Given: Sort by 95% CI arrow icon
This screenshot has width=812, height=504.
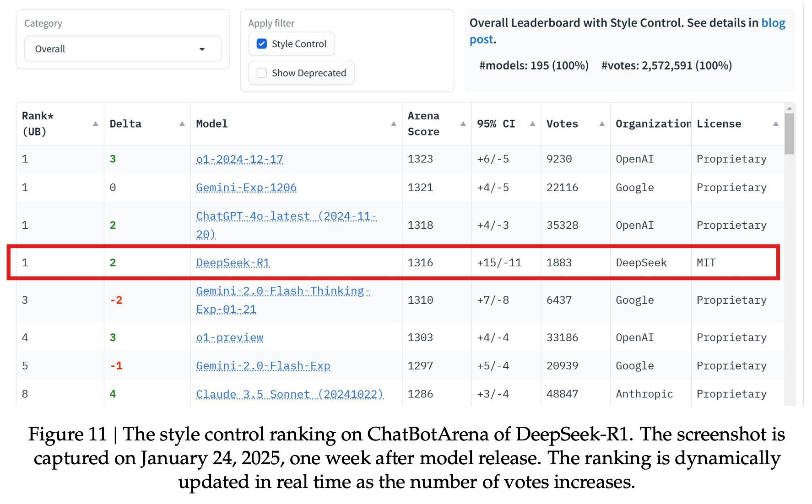Looking at the screenshot, I should click(x=533, y=124).
